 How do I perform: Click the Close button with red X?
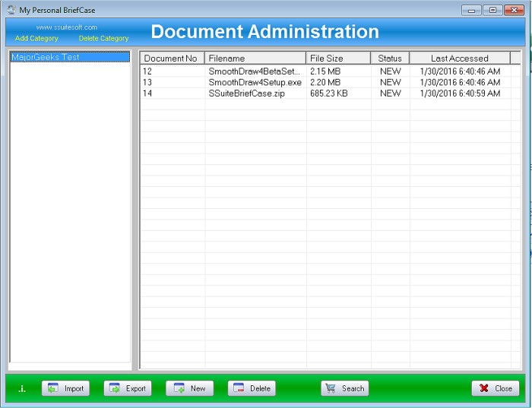[496, 388]
